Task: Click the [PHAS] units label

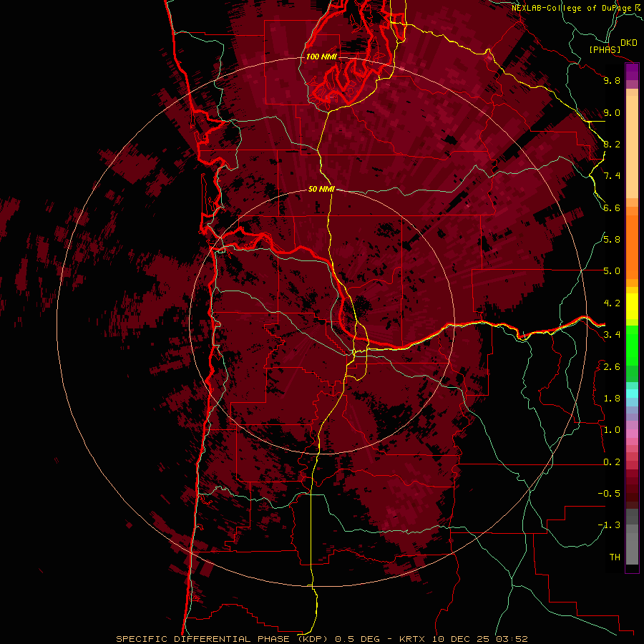Action: pyautogui.click(x=605, y=50)
